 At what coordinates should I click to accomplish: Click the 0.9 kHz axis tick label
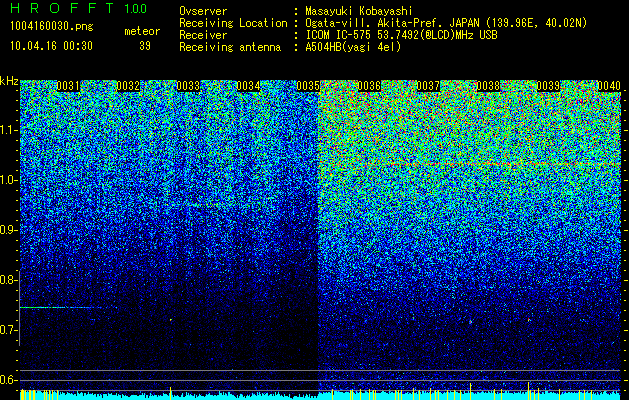pos(8,230)
